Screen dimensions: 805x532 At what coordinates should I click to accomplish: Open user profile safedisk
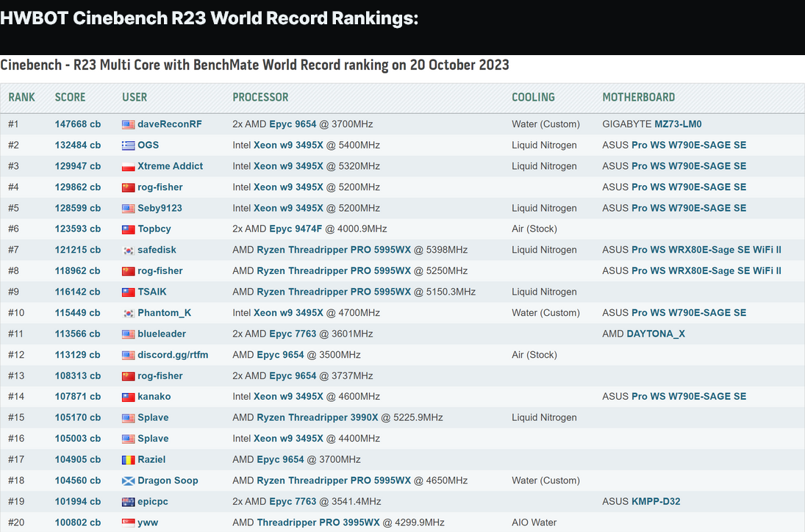coord(157,250)
